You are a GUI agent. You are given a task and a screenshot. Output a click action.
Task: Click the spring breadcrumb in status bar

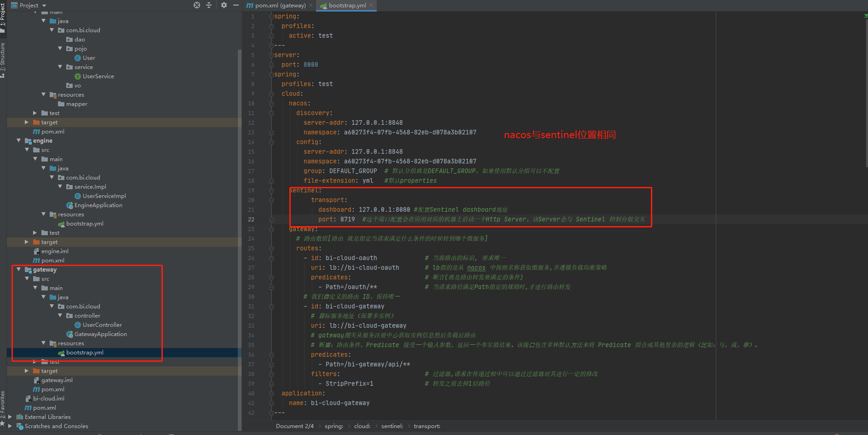click(x=333, y=426)
